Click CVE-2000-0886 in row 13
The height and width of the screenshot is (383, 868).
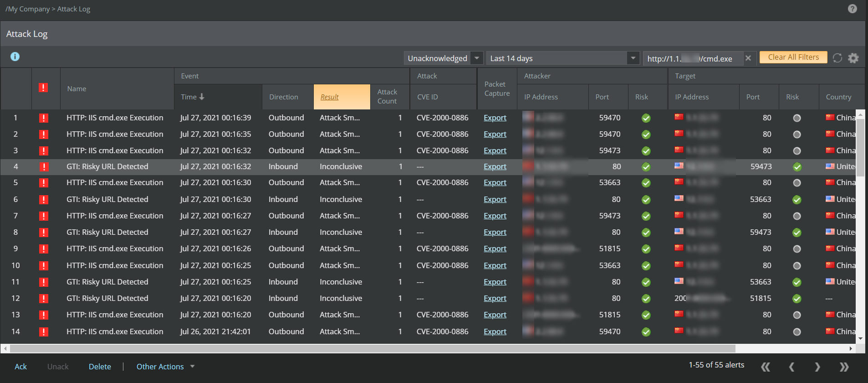[x=442, y=315]
